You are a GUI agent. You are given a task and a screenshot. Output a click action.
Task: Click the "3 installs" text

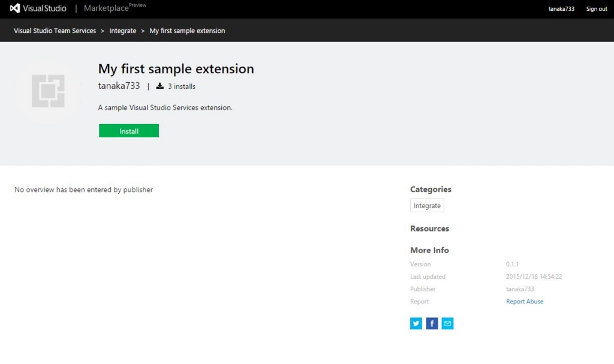182,86
